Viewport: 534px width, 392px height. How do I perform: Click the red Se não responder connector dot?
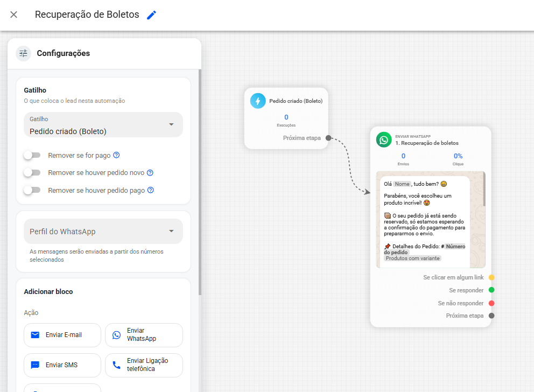[491, 303]
